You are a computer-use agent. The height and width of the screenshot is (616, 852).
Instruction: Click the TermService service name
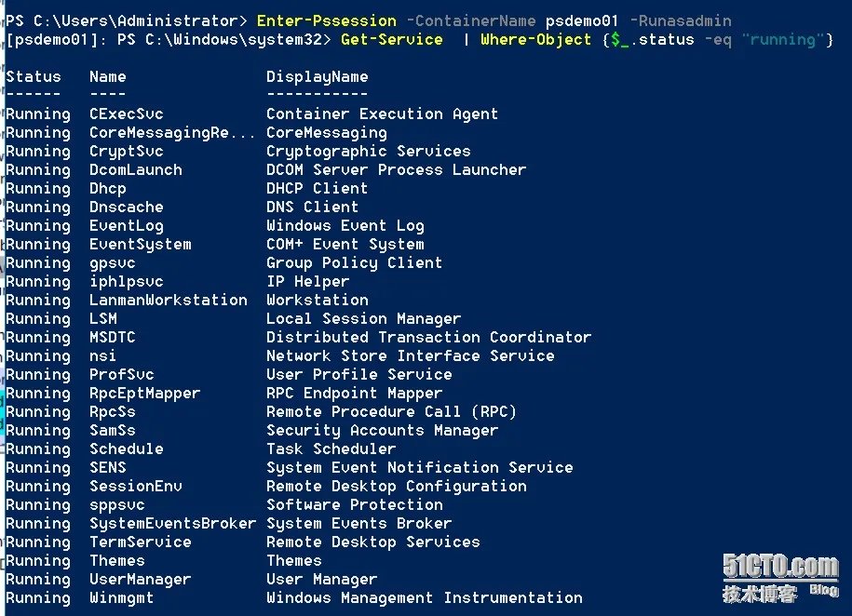click(141, 542)
